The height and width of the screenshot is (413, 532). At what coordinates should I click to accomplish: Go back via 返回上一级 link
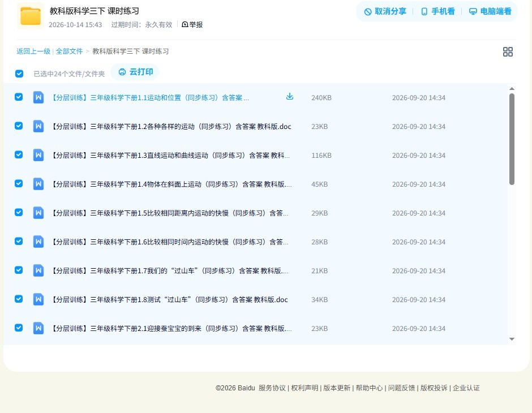click(x=33, y=51)
